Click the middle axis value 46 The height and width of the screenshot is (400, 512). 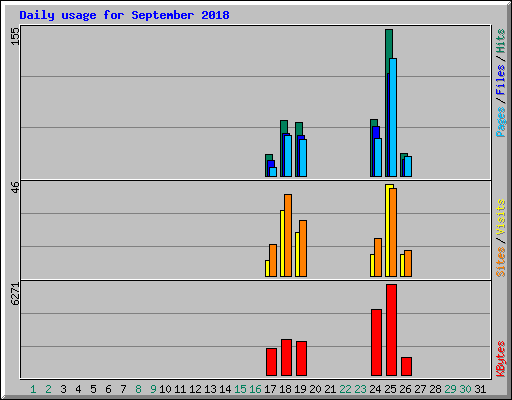[x=16, y=187]
